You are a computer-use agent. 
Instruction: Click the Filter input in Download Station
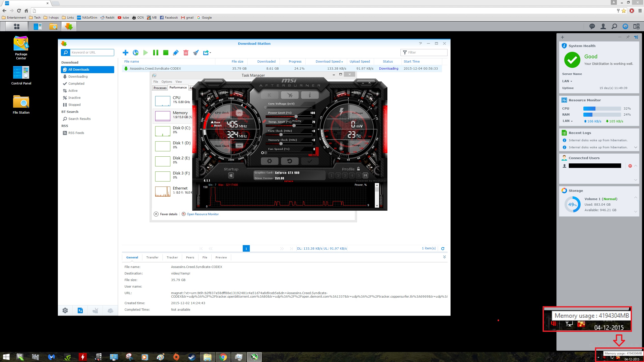point(424,53)
